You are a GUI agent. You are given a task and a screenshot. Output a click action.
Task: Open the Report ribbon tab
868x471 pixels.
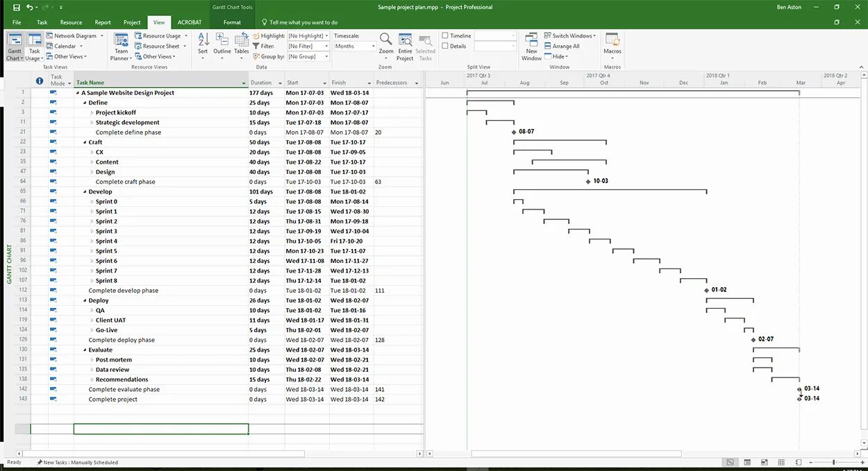(103, 22)
